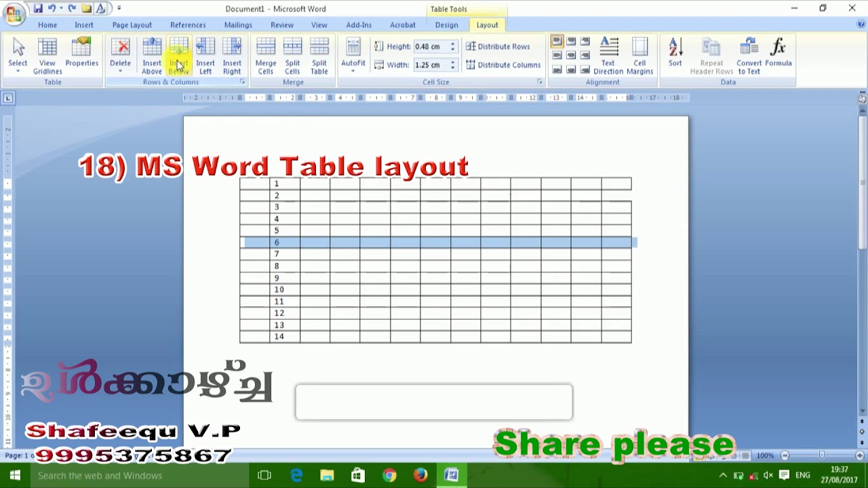
Task: Open Firefox from taskbar
Action: 420,475
